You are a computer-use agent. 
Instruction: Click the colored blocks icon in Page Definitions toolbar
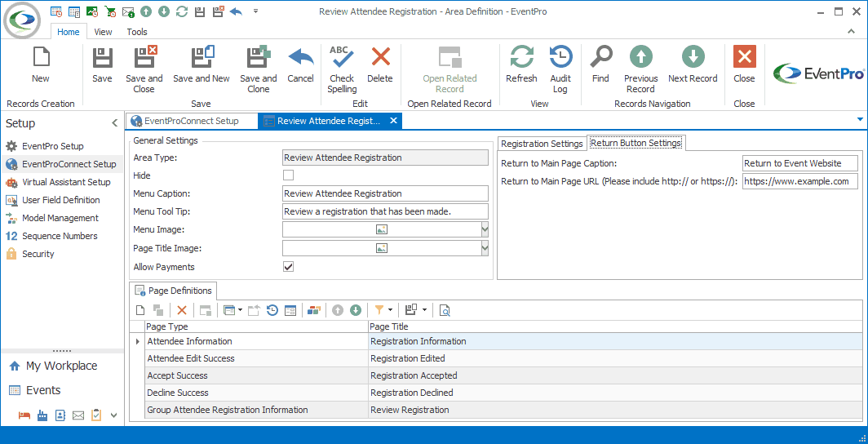pyautogui.click(x=314, y=311)
